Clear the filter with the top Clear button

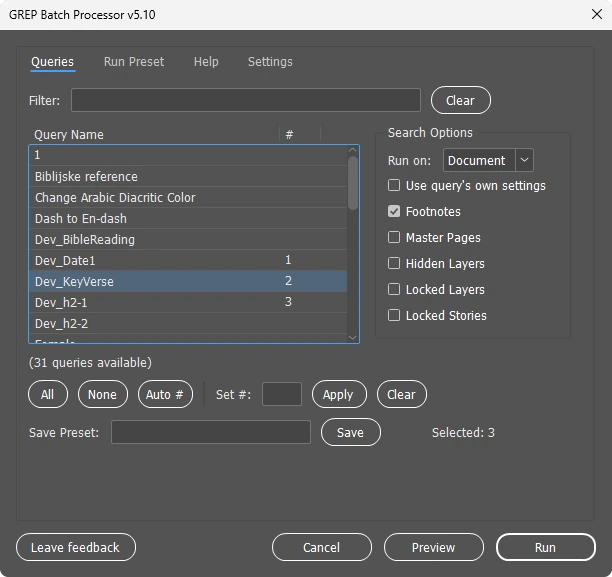tap(461, 100)
